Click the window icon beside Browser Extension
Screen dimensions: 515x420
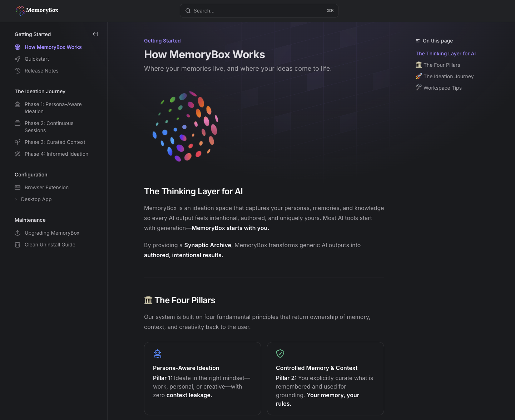click(x=18, y=187)
